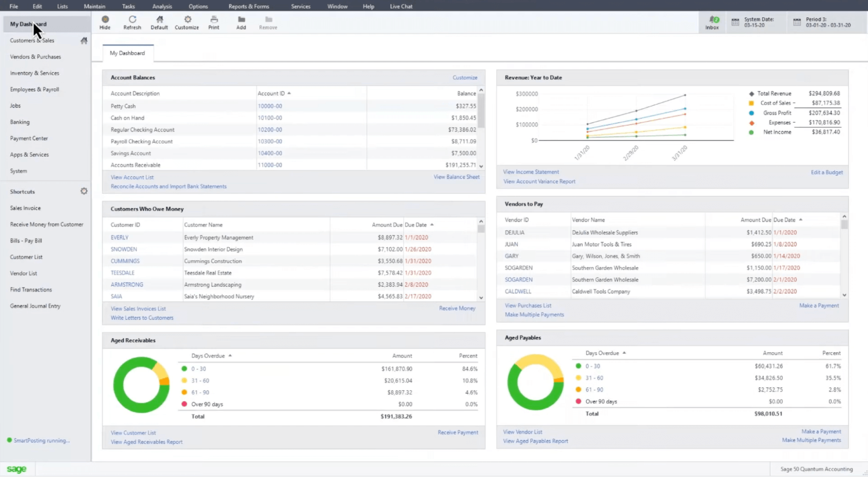Click Cost of Sales yellow legend marker
The height and width of the screenshot is (477, 868).
tap(751, 103)
